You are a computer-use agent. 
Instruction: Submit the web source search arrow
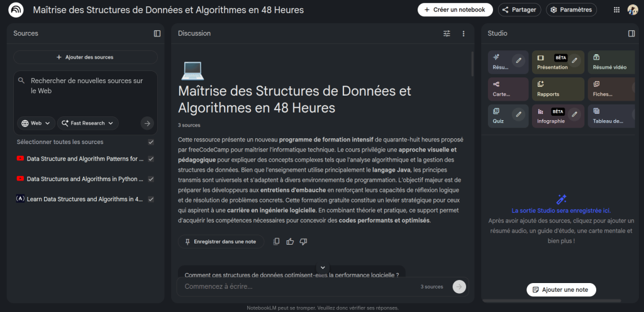pos(147,123)
